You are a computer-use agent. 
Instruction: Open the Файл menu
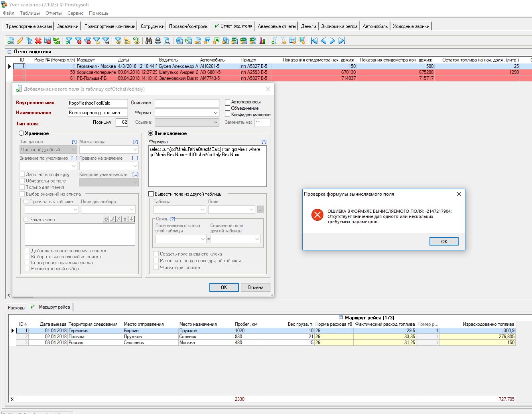pos(8,13)
